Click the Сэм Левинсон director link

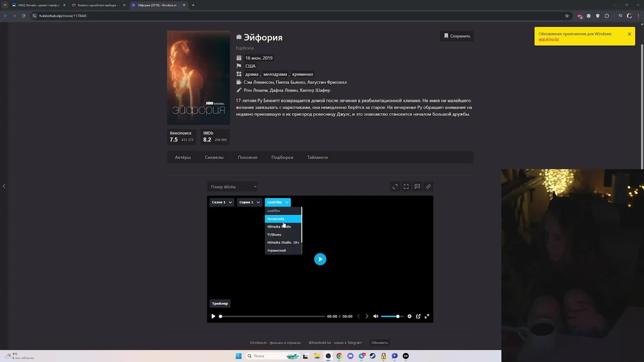[x=259, y=82]
